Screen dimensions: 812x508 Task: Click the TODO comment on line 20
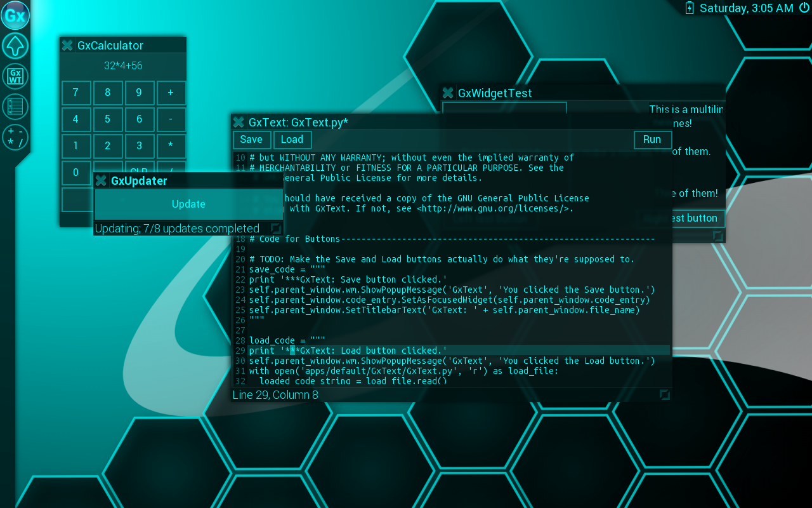442,259
